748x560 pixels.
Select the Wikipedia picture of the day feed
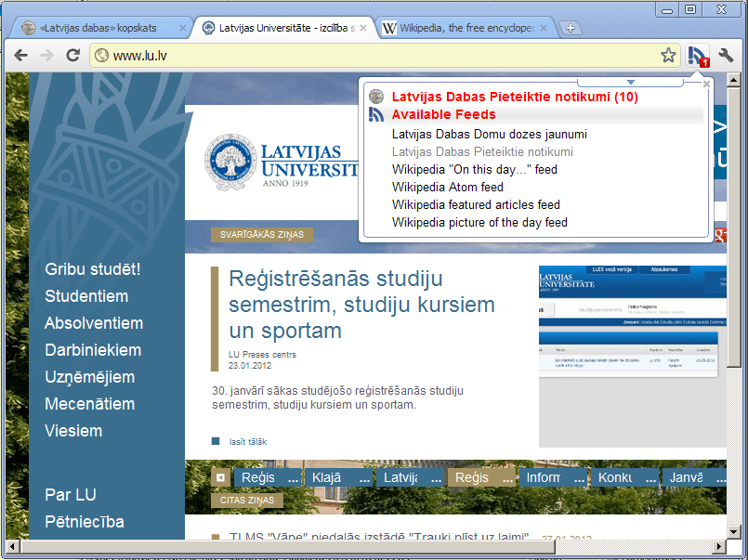(x=479, y=222)
